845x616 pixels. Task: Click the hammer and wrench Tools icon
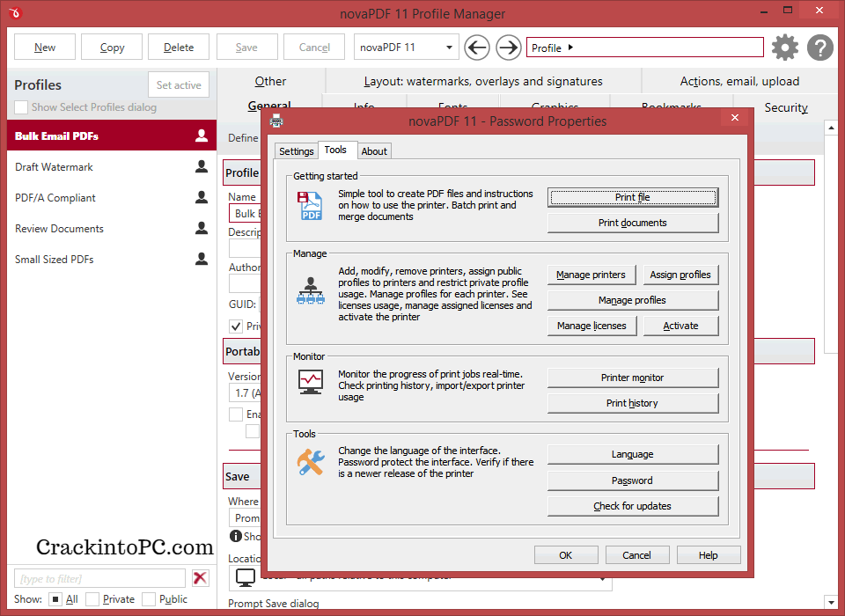click(311, 462)
